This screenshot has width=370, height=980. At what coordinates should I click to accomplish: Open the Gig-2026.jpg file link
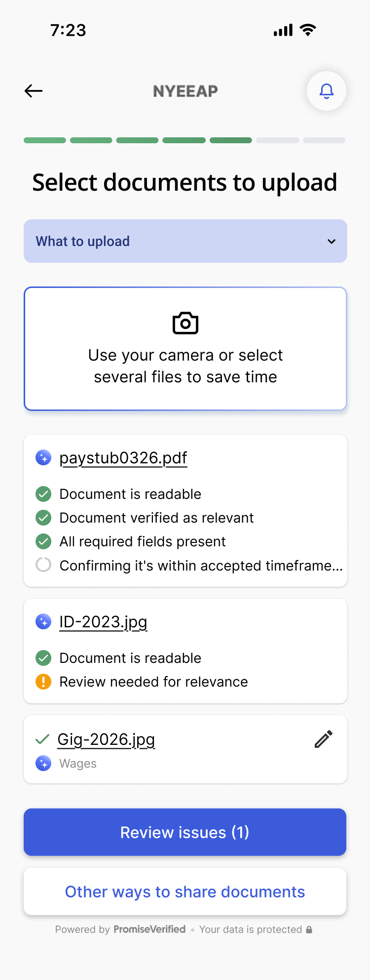click(106, 739)
